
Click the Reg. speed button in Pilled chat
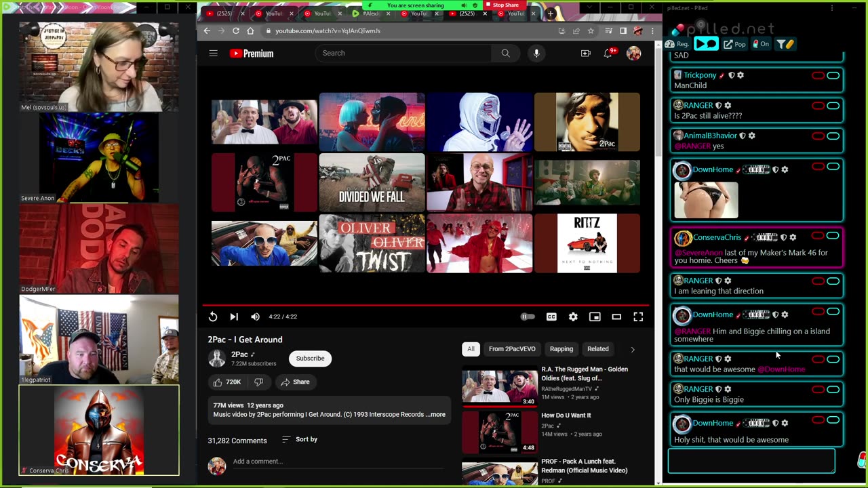coord(677,44)
